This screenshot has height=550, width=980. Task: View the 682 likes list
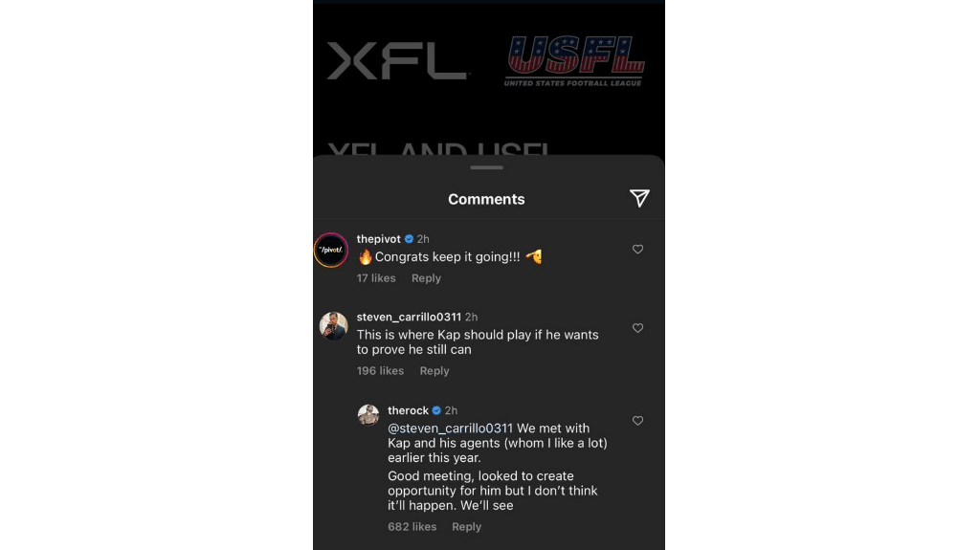point(412,526)
